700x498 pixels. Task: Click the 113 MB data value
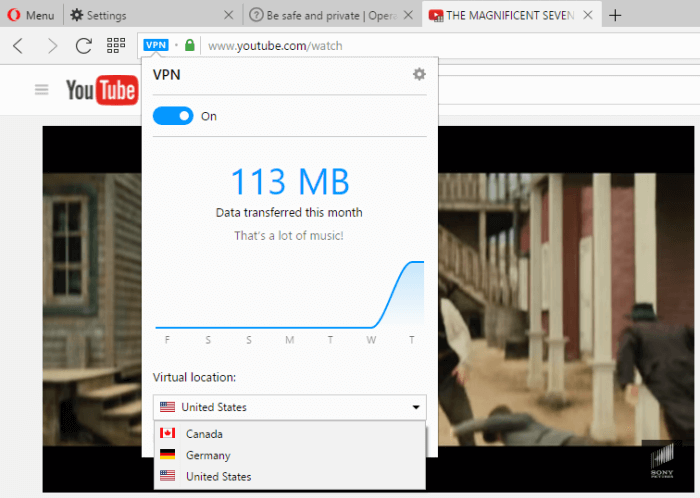(x=290, y=182)
